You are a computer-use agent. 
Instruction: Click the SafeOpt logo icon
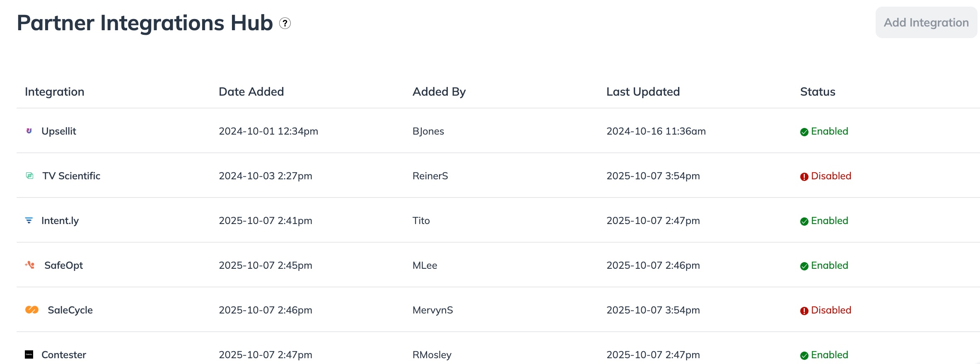[30, 265]
